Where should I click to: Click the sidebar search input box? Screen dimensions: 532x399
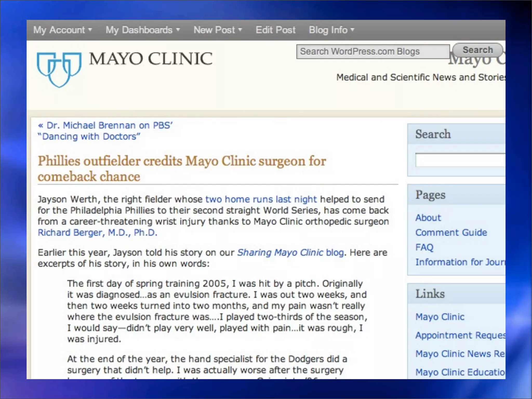[x=460, y=160]
